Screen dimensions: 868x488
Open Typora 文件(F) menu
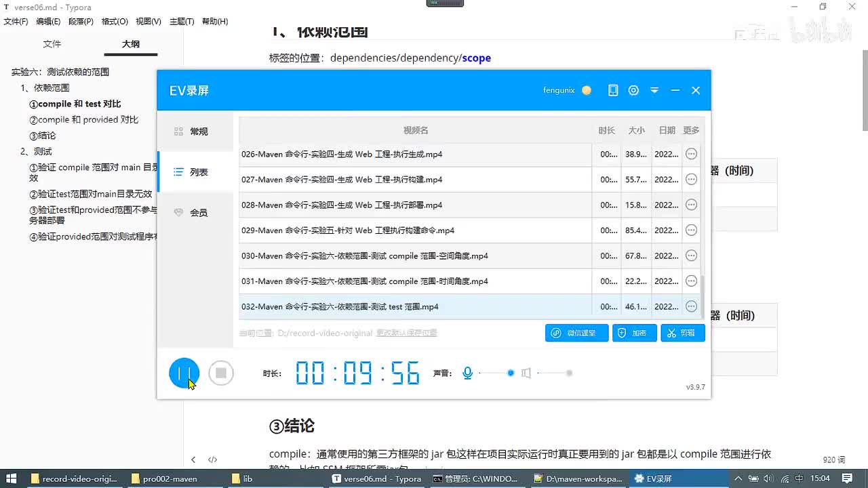16,22
